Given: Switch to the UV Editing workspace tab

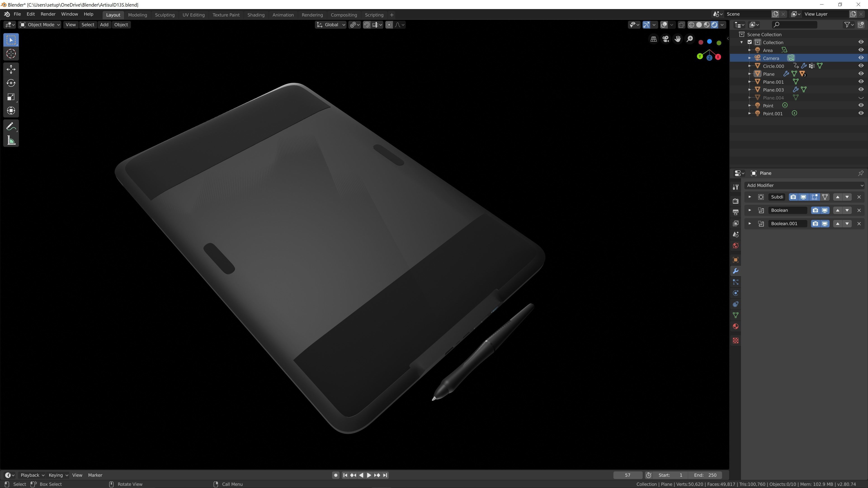Looking at the screenshot, I should pos(193,15).
